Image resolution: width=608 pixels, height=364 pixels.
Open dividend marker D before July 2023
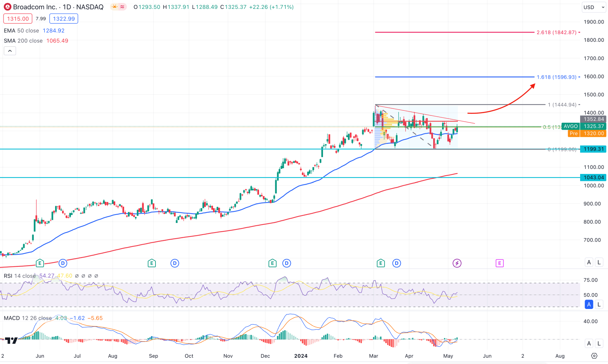click(63, 263)
